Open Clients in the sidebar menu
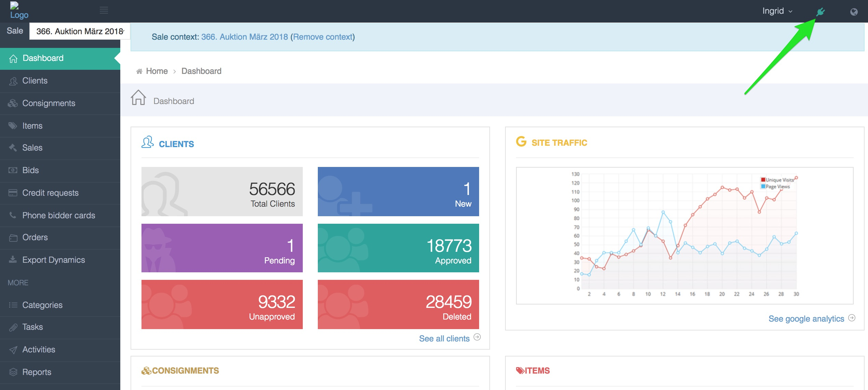868x390 pixels. pos(60,81)
